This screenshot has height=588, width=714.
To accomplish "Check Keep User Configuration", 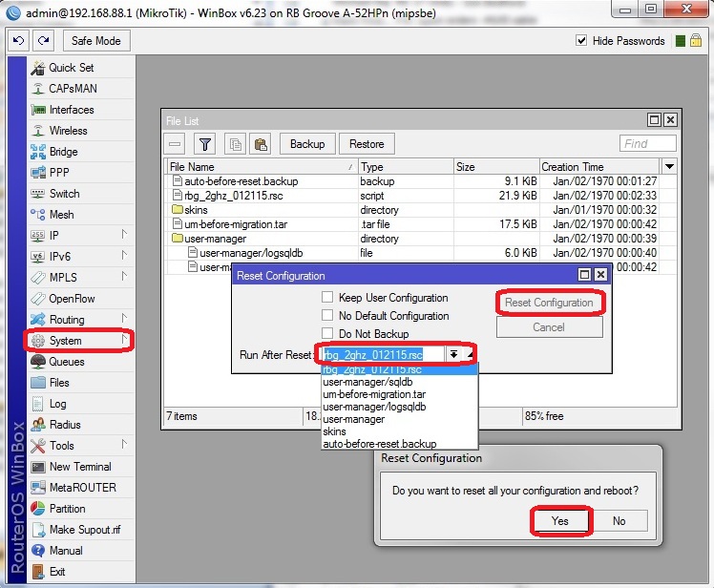I will [327, 298].
